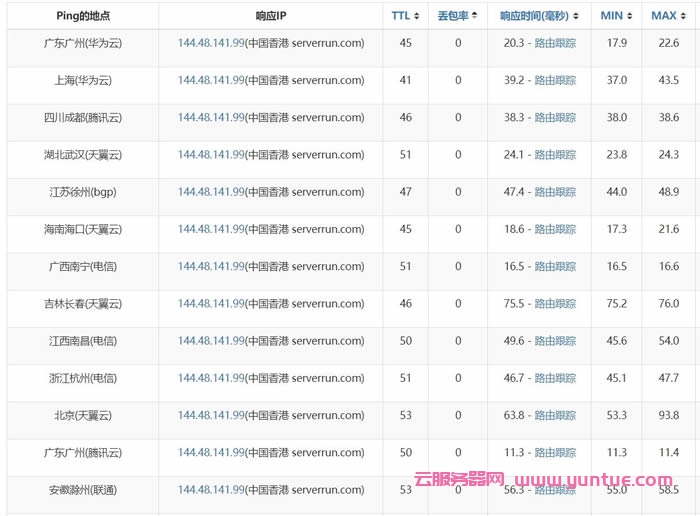Open route trace link for 湖北武汉(天翼云)
700x516 pixels.
555,155
